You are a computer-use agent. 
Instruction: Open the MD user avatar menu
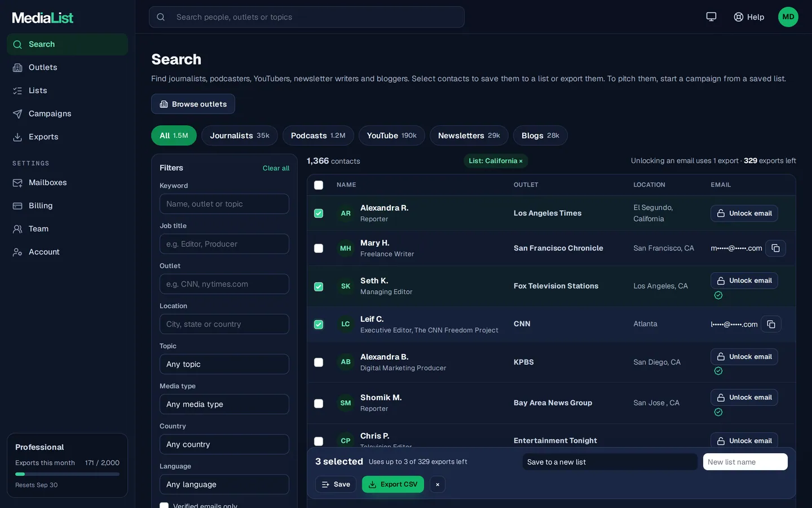click(788, 17)
